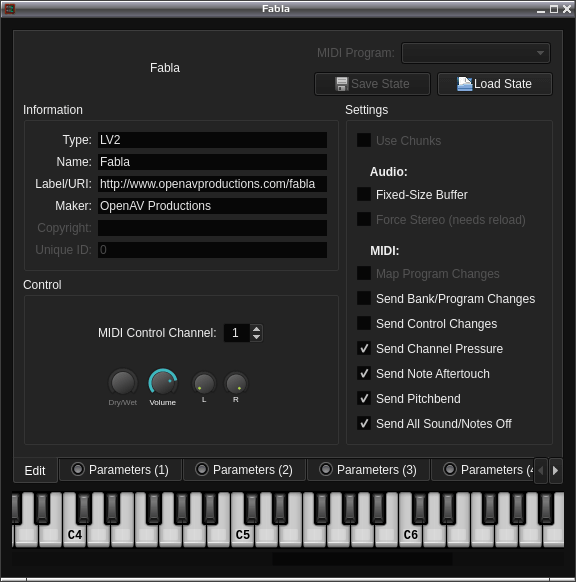
Task: Switch to the Edit tab
Action: coord(35,471)
